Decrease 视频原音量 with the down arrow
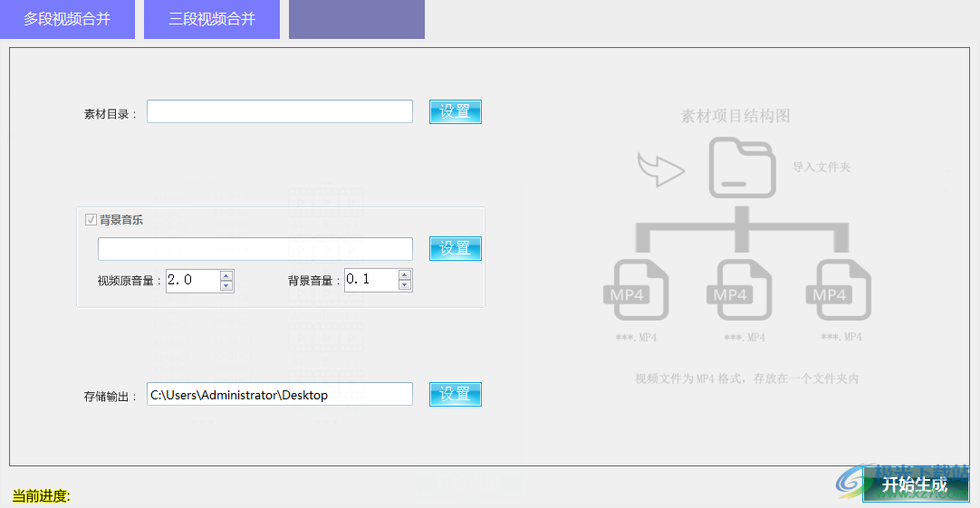 (226, 285)
